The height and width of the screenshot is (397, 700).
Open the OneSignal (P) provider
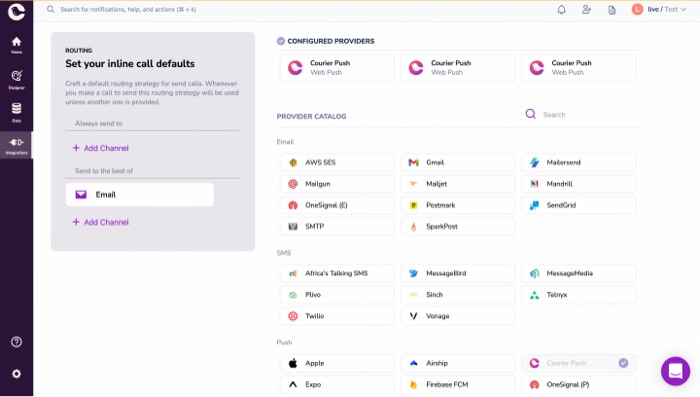click(x=579, y=384)
